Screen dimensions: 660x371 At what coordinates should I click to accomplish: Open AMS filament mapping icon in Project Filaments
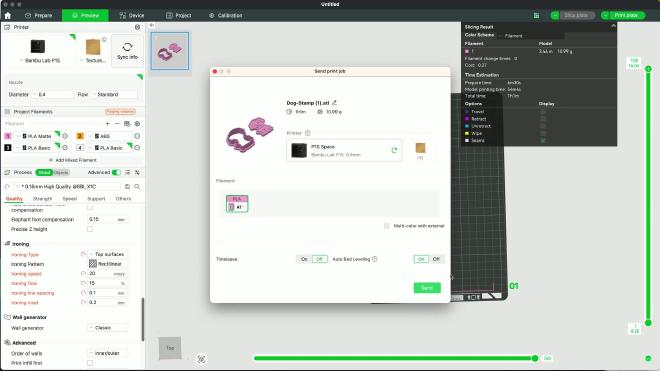[x=127, y=124]
